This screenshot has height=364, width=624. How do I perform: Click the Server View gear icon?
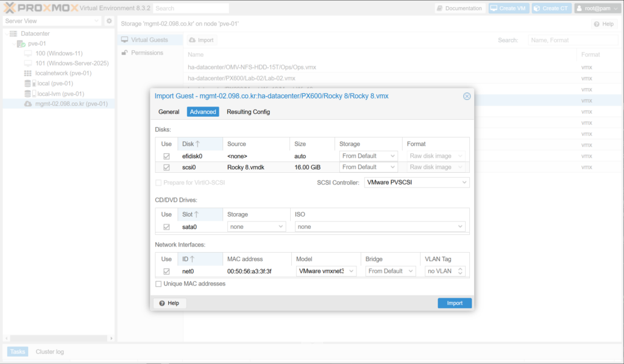[109, 21]
